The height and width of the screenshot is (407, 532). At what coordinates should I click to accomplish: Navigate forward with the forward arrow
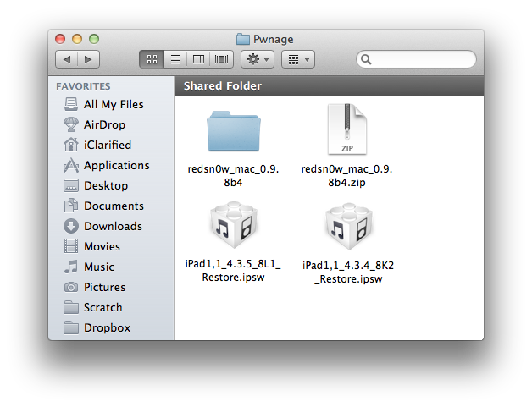click(x=88, y=59)
